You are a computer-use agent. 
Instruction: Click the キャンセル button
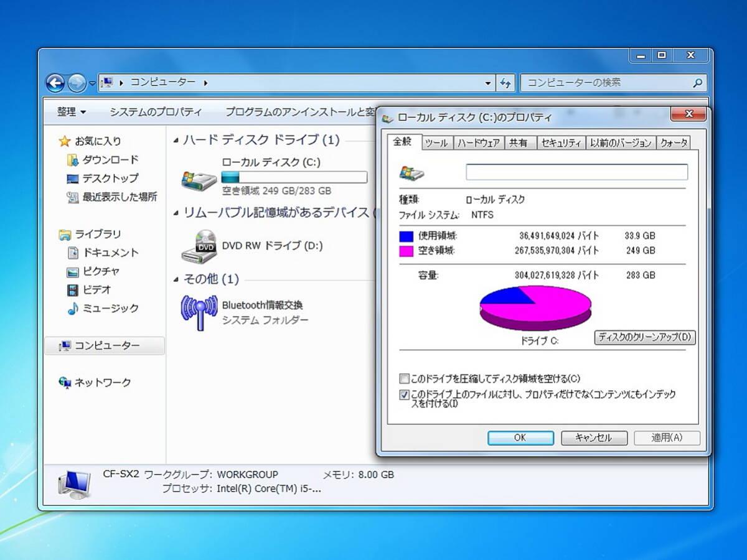tap(593, 437)
